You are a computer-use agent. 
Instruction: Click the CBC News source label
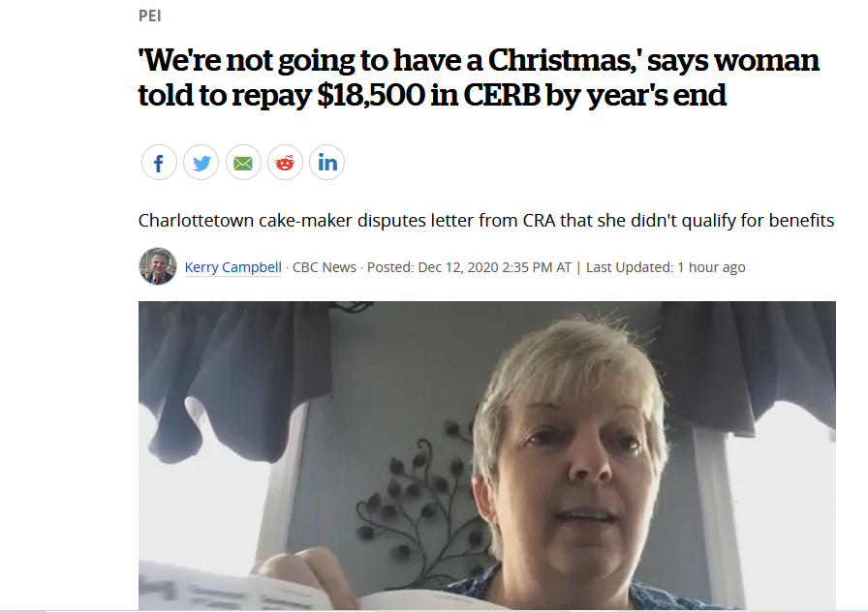pos(325,267)
